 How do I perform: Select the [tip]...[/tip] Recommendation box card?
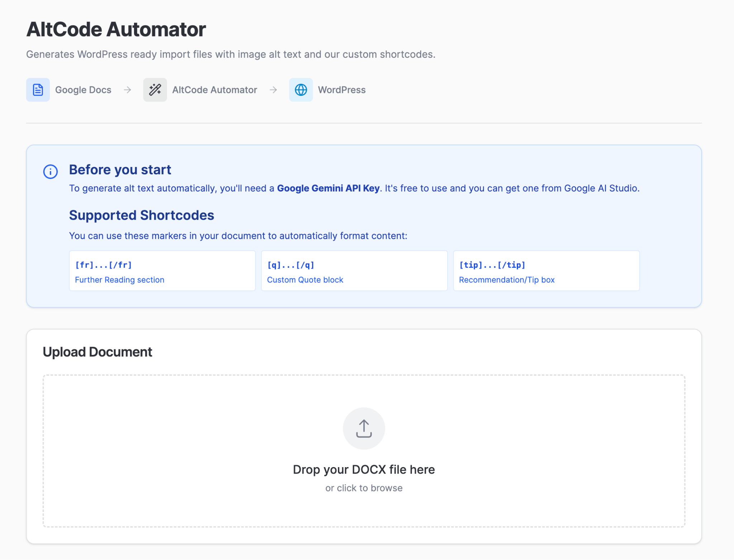click(546, 271)
